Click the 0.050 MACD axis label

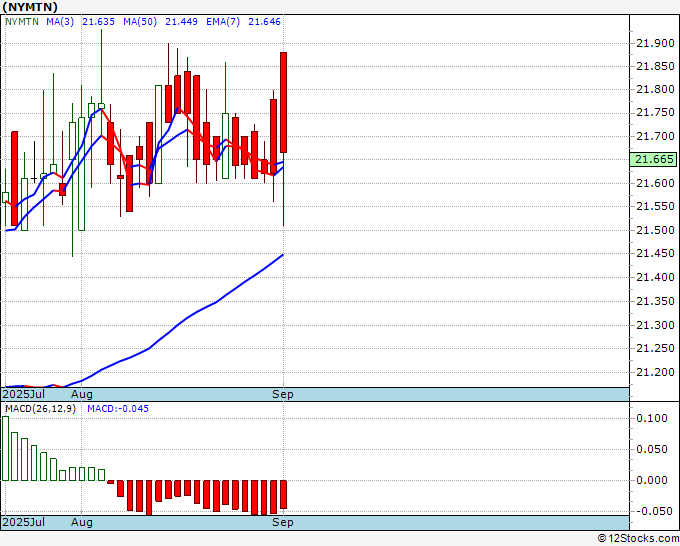[652, 449]
